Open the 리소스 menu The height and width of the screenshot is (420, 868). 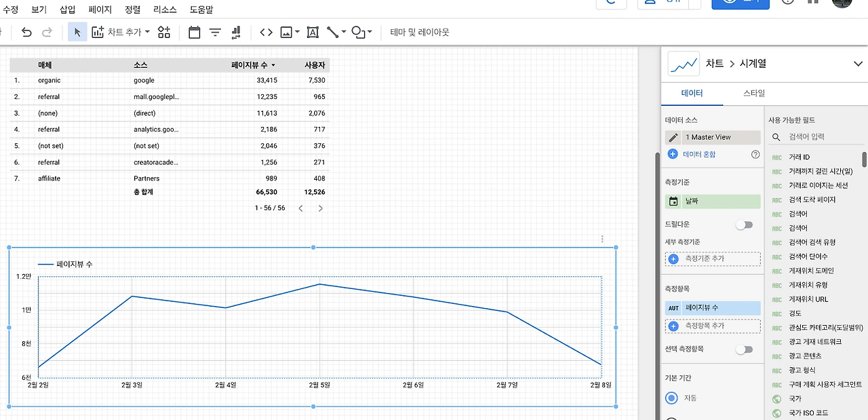[165, 9]
